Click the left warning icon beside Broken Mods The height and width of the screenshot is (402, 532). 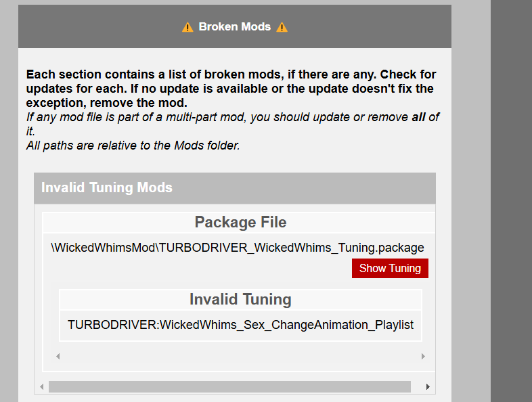[187, 27]
